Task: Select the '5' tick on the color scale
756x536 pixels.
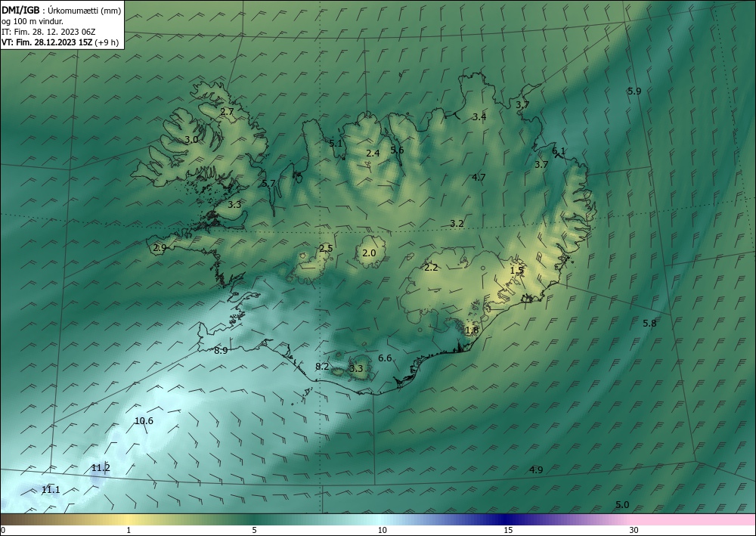Action: point(254,530)
